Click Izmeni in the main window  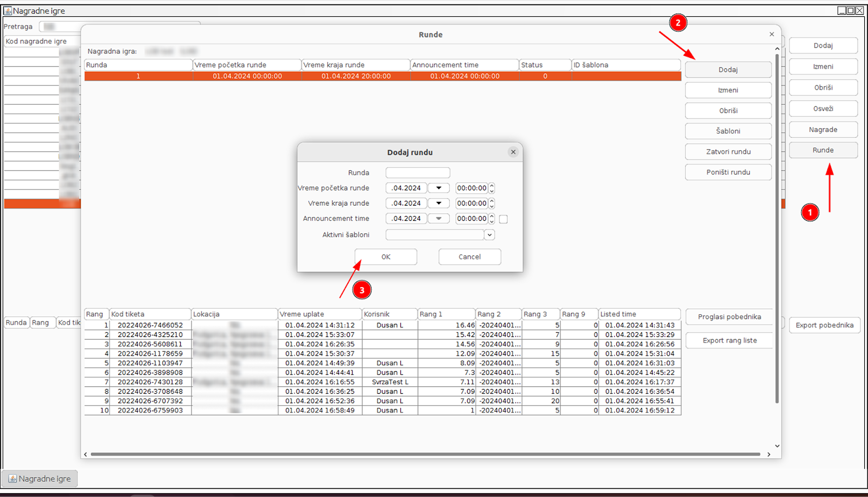click(x=823, y=66)
